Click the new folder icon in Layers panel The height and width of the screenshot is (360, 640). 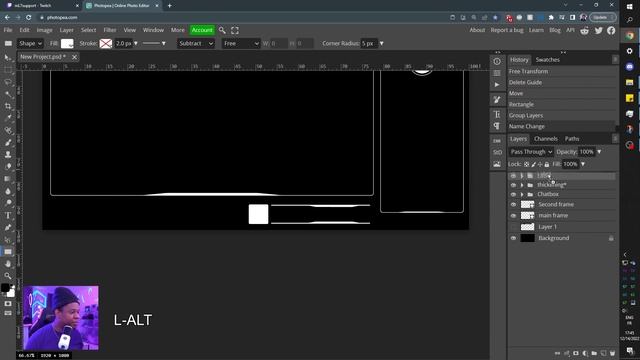594,353
